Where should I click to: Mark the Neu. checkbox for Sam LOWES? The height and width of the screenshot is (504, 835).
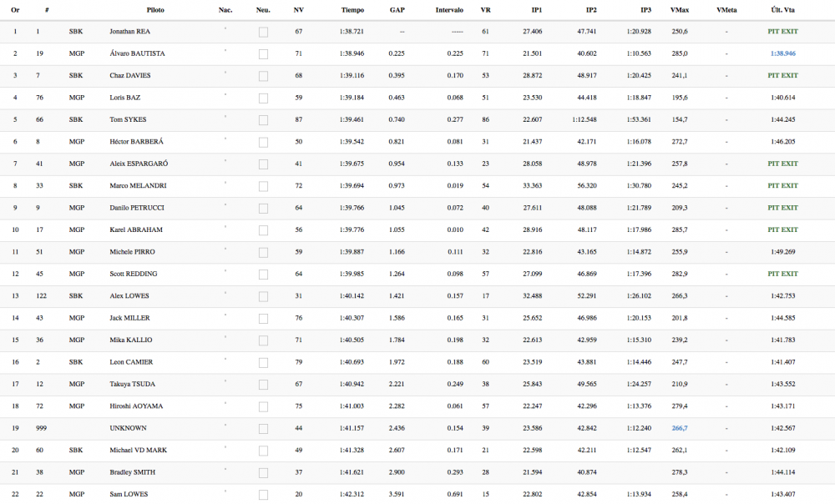tap(263, 495)
